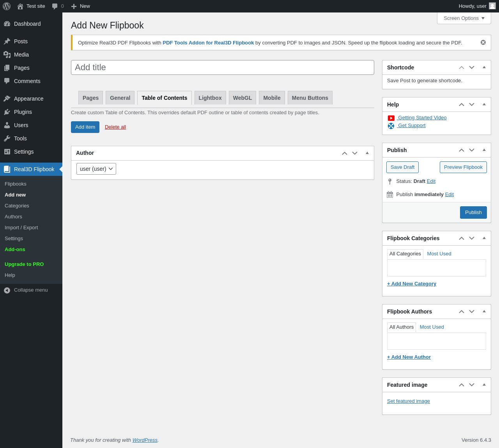Image resolution: width=499 pixels, height=448 pixels.
Task: Open Media library menu item
Action: point(31,55)
